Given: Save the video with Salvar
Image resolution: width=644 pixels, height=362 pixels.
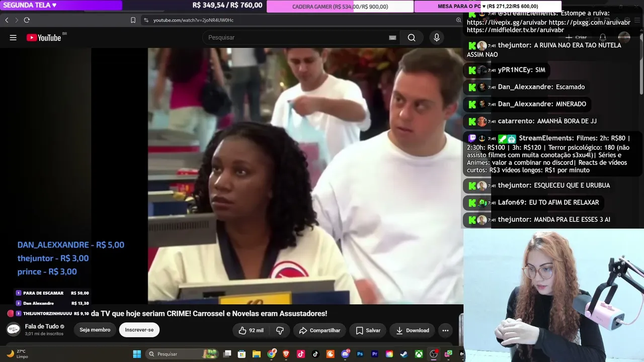Looking at the screenshot, I should coord(368,330).
